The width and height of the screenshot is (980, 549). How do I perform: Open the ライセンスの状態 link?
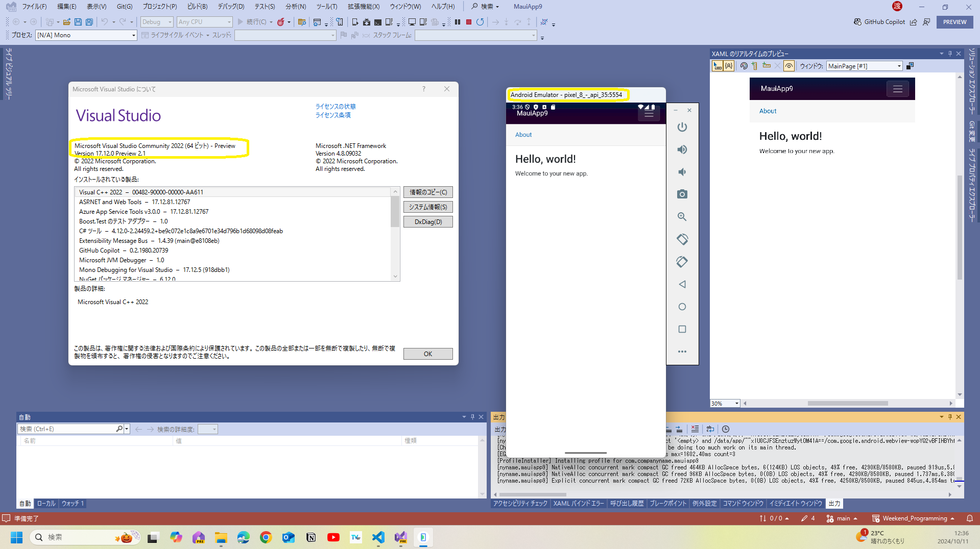[336, 106]
